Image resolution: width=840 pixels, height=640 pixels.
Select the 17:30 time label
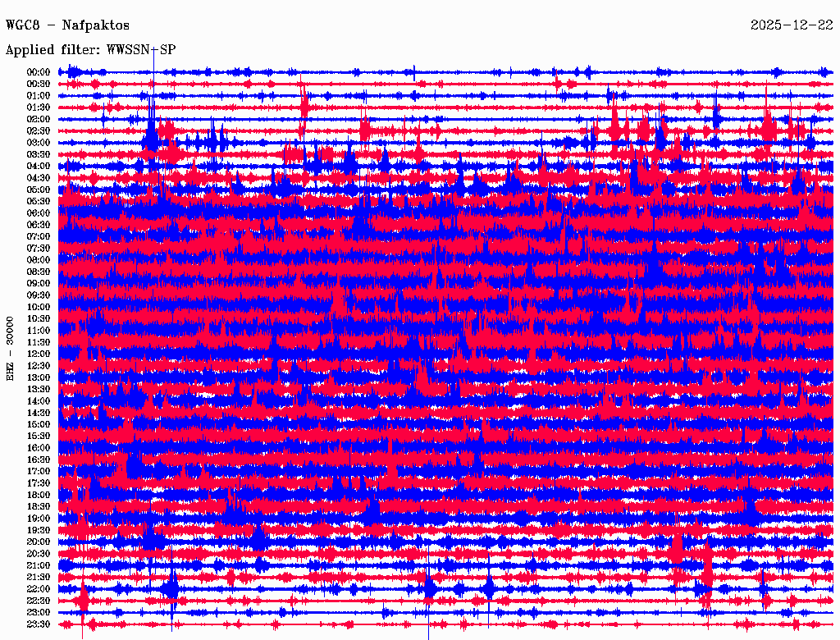click(39, 483)
